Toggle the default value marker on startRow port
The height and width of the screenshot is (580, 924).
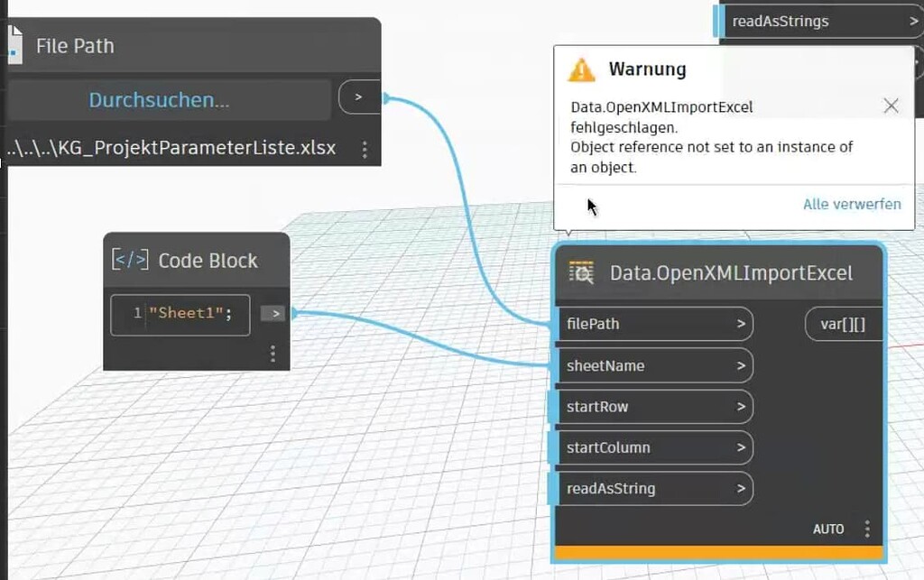pyautogui.click(x=553, y=406)
